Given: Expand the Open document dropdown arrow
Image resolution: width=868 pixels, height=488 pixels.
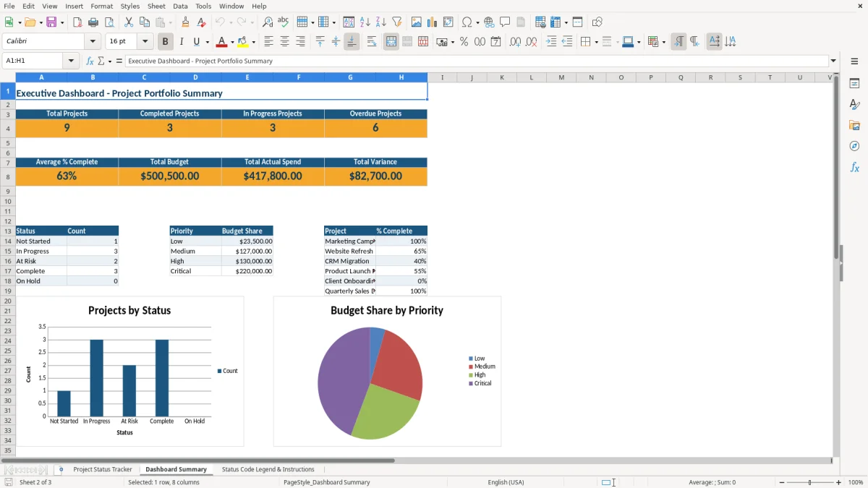Looking at the screenshot, I should [39, 22].
